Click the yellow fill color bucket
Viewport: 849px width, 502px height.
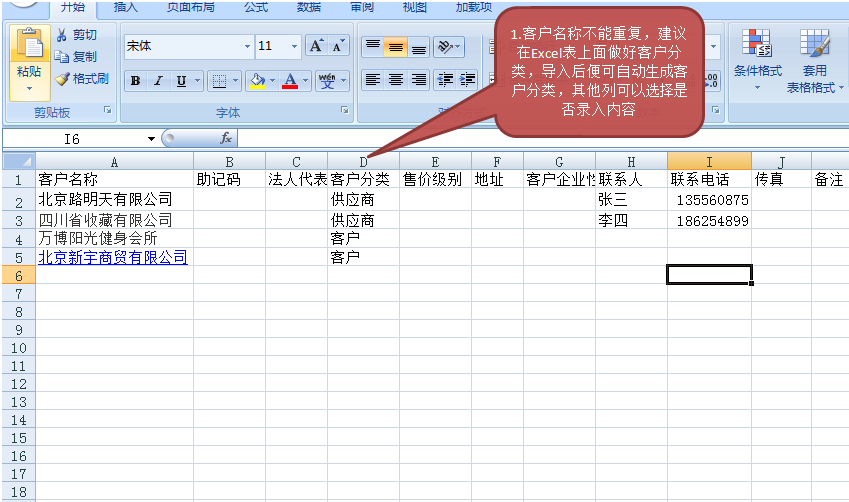pos(257,81)
